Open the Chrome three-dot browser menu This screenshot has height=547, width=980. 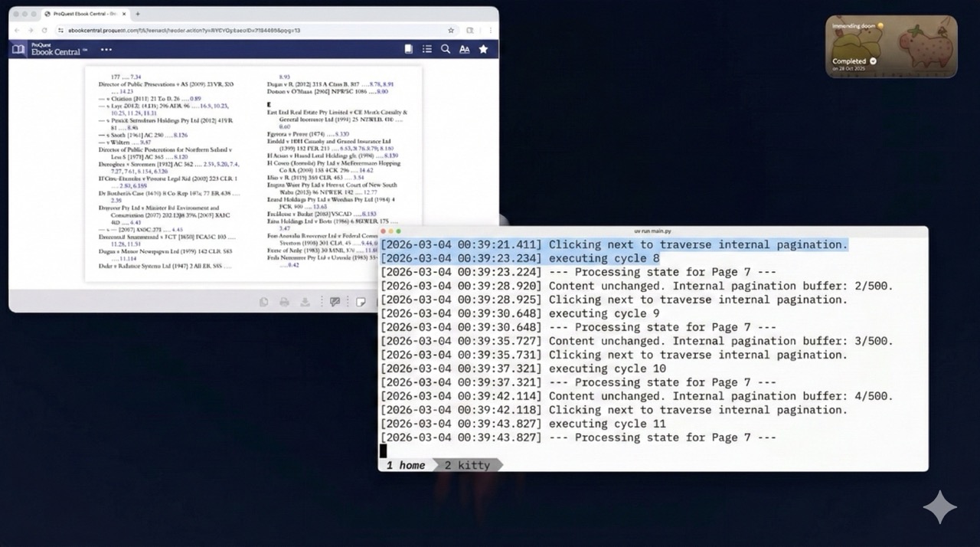click(x=488, y=31)
